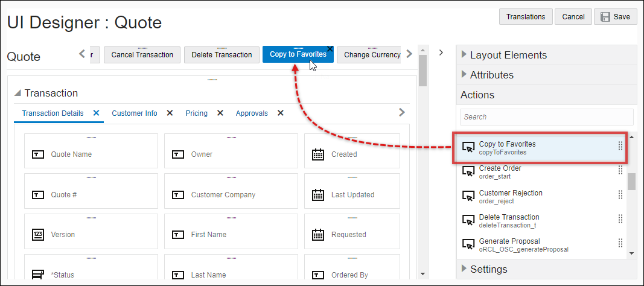Click the Delete Transaction action icon in list
Screen dimensions: 644x286
click(x=468, y=221)
